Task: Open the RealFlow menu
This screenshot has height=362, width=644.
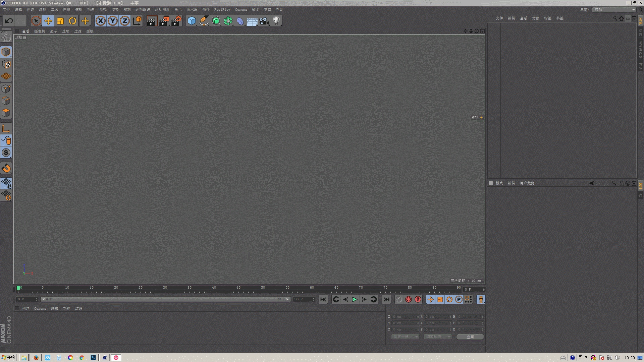Action: (222, 10)
